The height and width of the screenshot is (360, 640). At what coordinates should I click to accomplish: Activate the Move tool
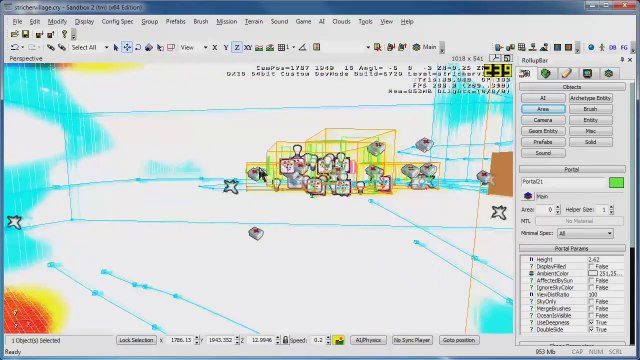click(x=127, y=48)
